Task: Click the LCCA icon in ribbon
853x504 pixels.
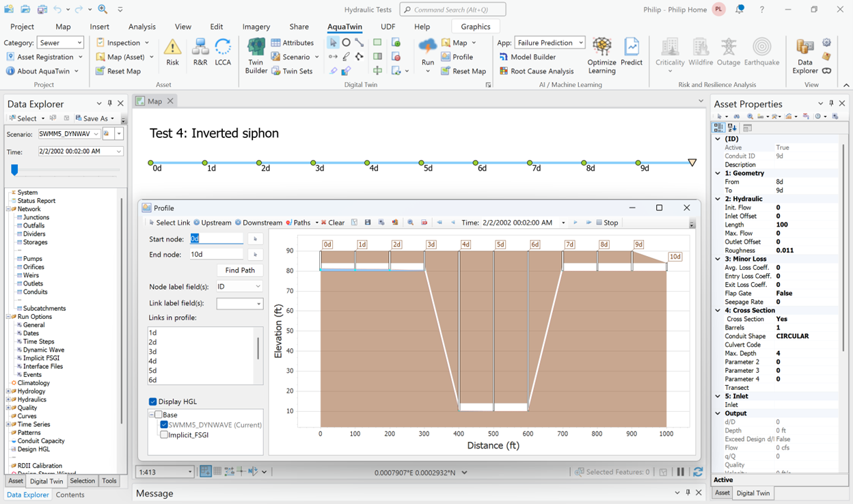Action: click(x=223, y=52)
